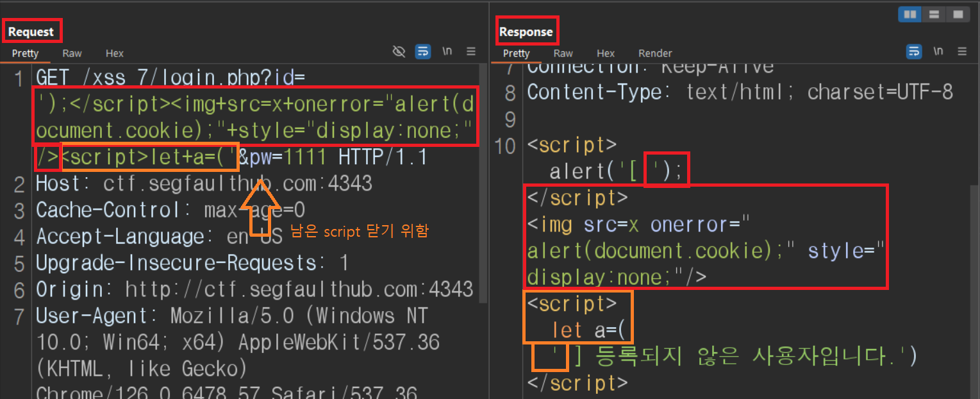The image size is (980, 399).
Task: Toggle word wrap icon in Response pane
Action: pyautogui.click(x=914, y=52)
